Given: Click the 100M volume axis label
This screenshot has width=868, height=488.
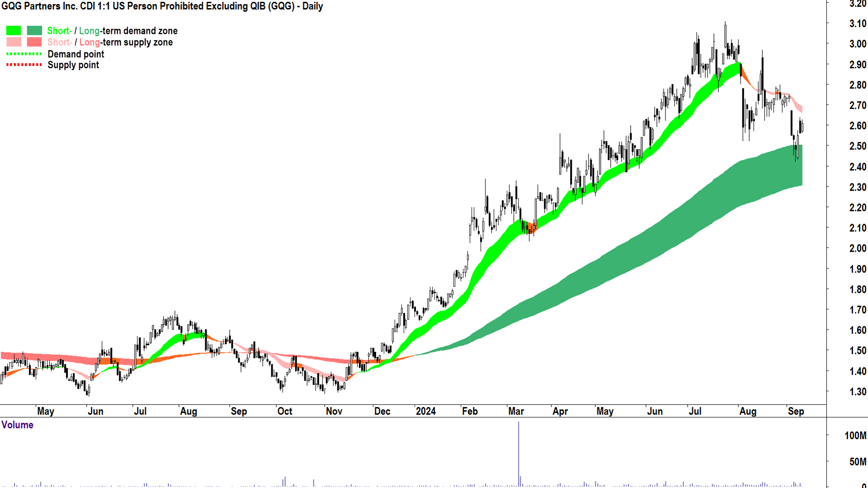Looking at the screenshot, I should click(855, 436).
